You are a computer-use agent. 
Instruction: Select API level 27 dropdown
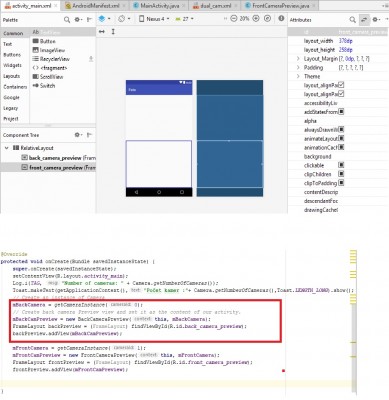184,19
